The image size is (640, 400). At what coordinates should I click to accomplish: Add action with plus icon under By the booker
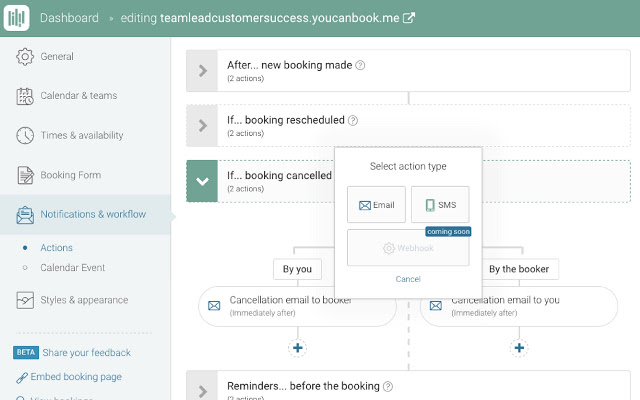tap(519, 348)
